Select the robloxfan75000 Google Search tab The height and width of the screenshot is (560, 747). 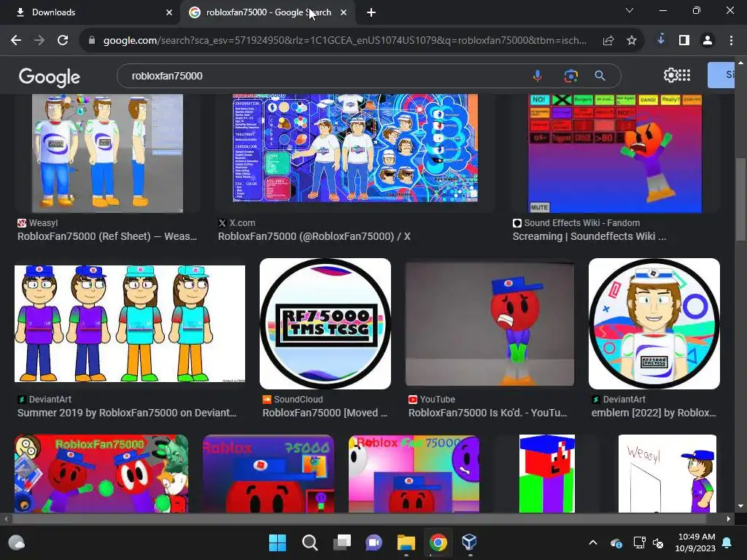(268, 12)
